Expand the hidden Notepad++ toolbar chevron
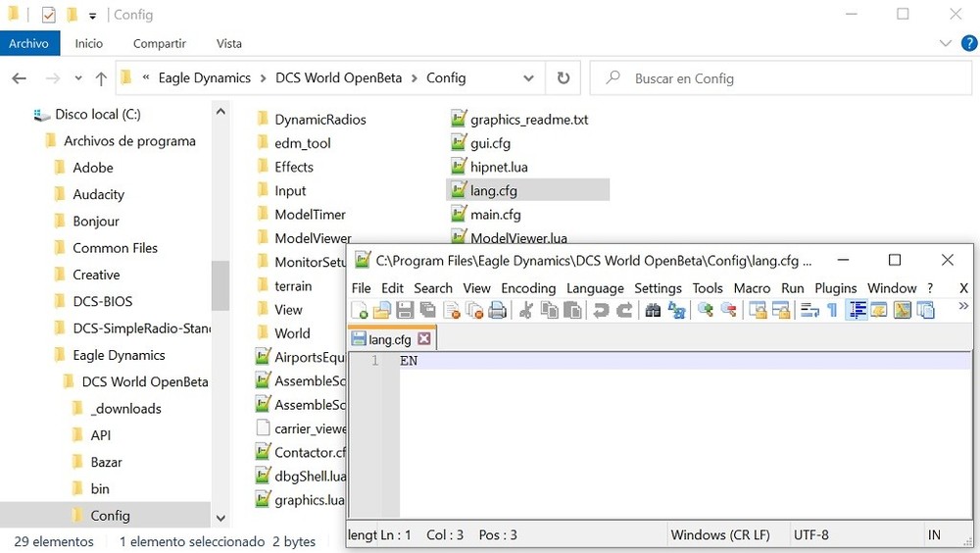This screenshot has width=980, height=553. click(x=963, y=306)
